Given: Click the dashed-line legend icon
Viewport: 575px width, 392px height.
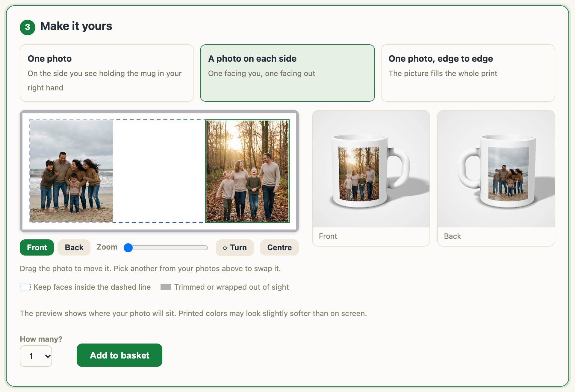Looking at the screenshot, I should pos(25,287).
